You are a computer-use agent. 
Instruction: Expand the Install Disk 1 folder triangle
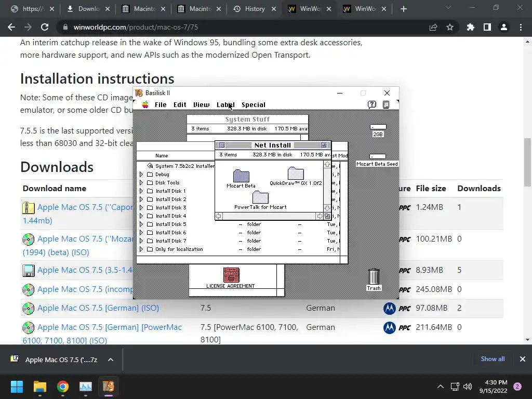click(141, 191)
